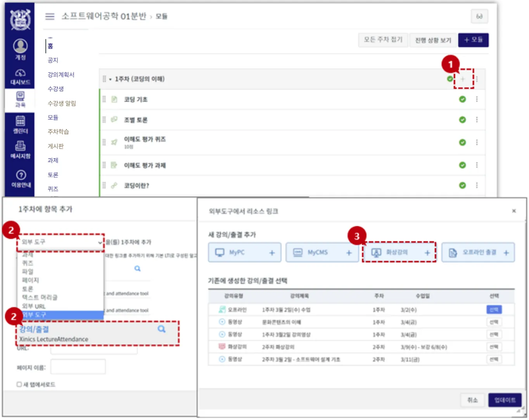
Task: Add a new module with + 모듈
Action: tap(473, 40)
